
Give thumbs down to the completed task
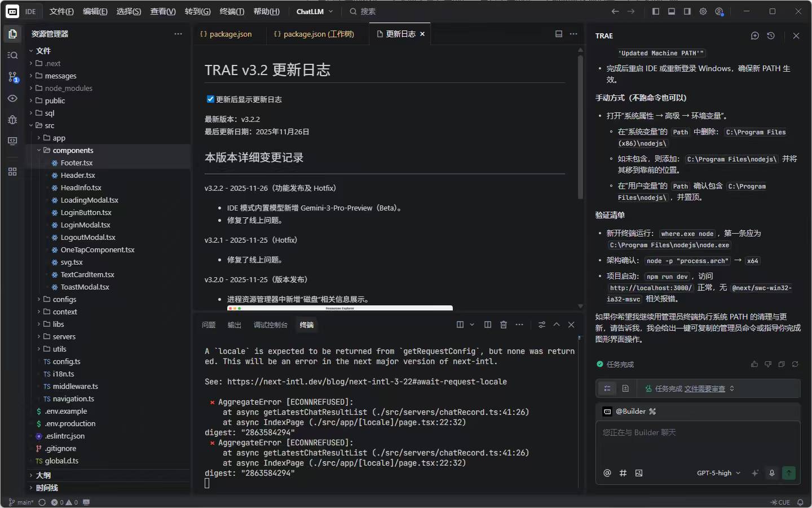pyautogui.click(x=768, y=364)
